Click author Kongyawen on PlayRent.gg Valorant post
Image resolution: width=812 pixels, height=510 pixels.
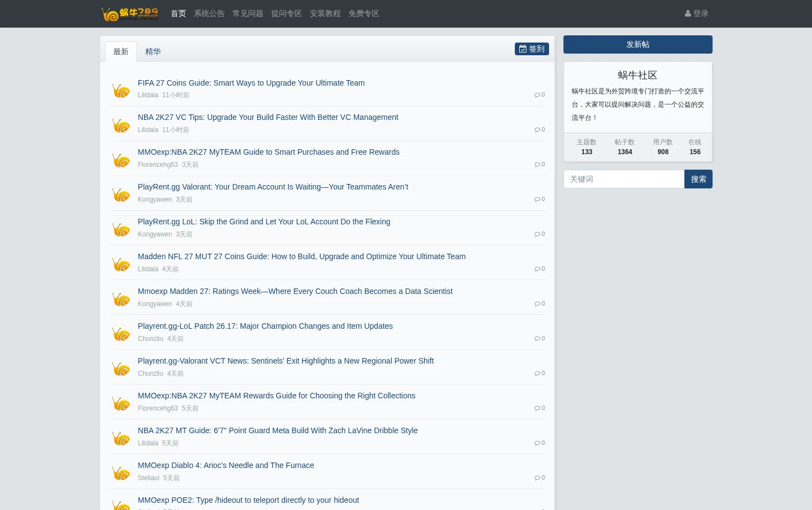click(x=155, y=199)
